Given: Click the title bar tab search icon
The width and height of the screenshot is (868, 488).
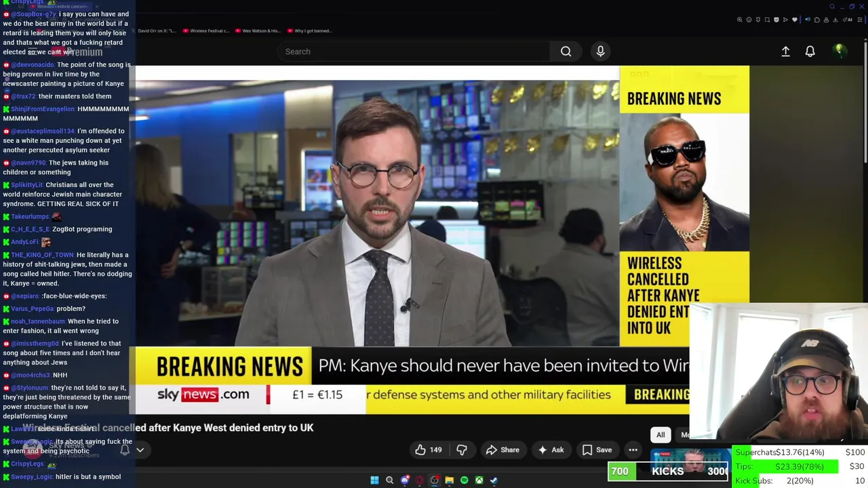Looking at the screenshot, I should pos(832,6).
